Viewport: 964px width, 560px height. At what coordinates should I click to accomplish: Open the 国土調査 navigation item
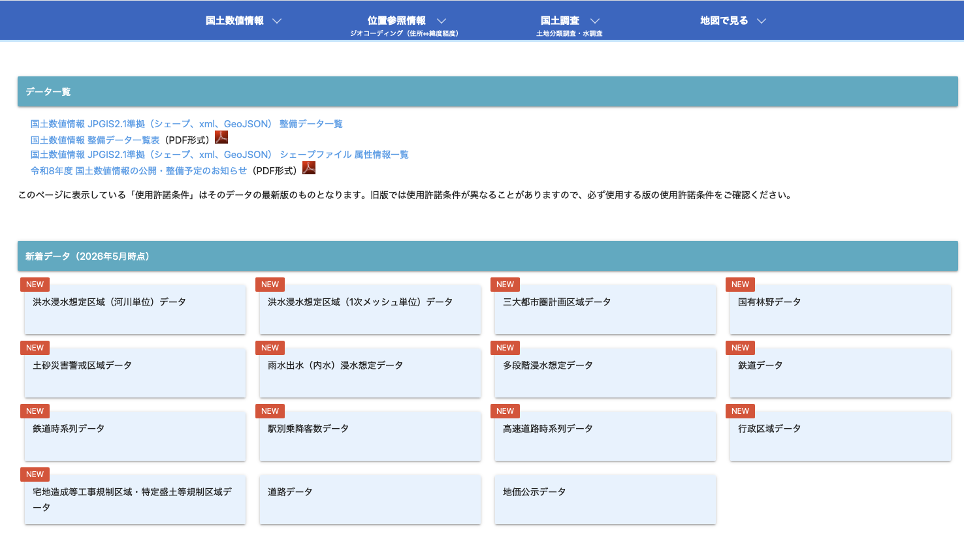point(560,21)
